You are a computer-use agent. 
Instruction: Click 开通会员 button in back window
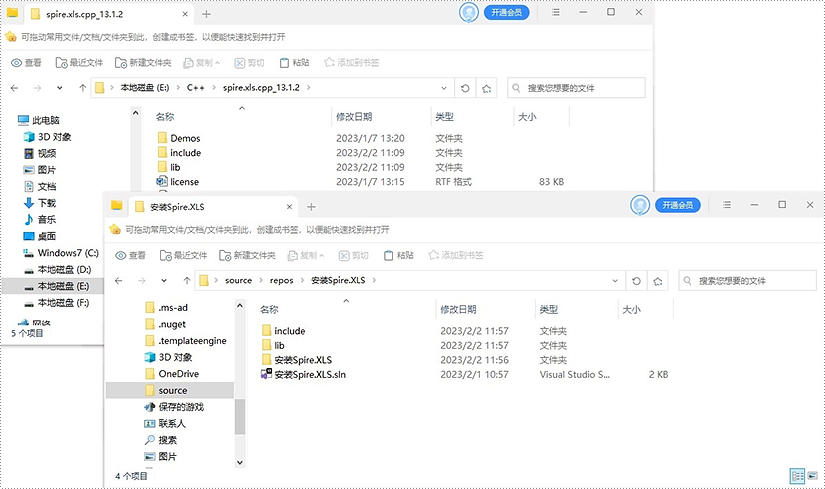(506, 13)
